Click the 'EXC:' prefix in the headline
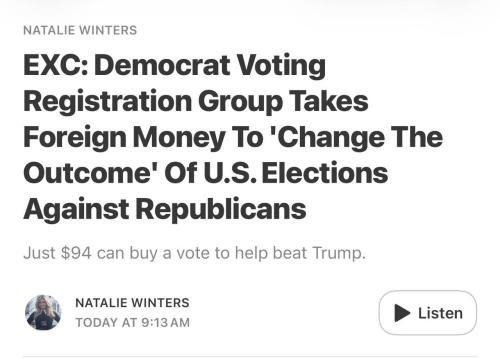This screenshot has width=500, height=362. (56, 65)
